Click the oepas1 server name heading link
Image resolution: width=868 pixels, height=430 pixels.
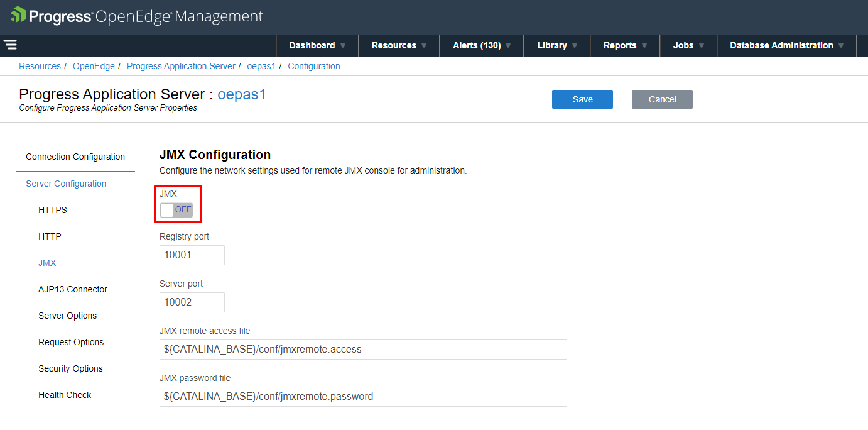coord(242,94)
